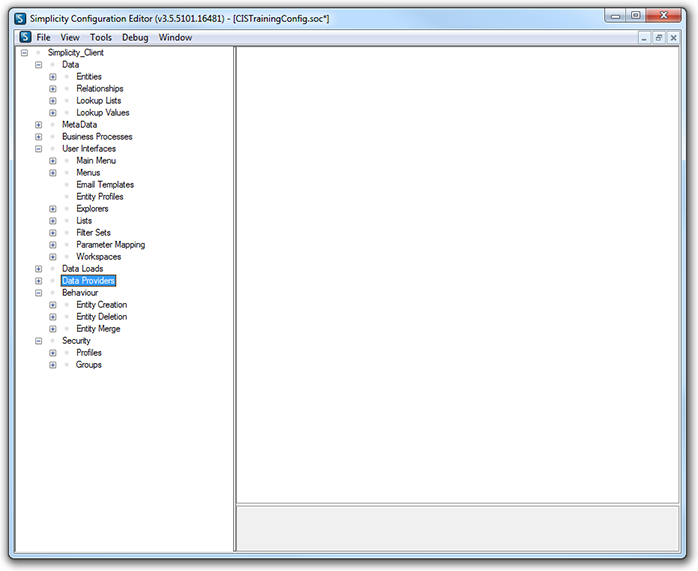Viewport: 698px width, 571px height.
Task: Restore the inner document window
Action: pyautogui.click(x=659, y=37)
